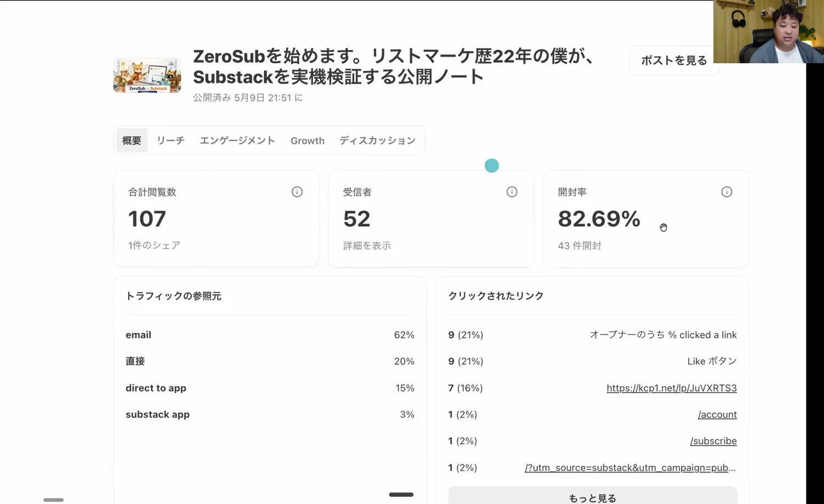This screenshot has width=824, height=504.
Task: Select the 概要 tab
Action: (x=132, y=141)
